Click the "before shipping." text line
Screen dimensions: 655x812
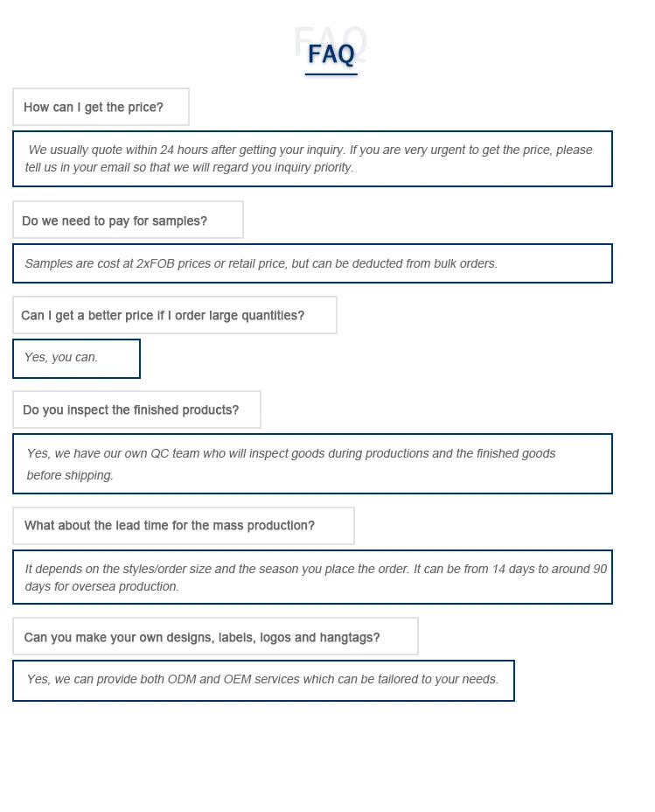click(x=70, y=475)
